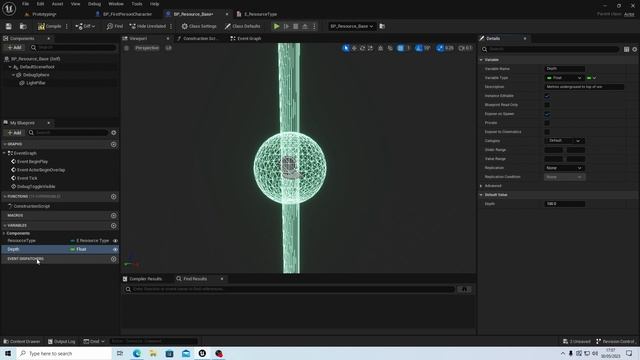Toggle eye visibility for Depth variable
This screenshot has width=640, height=360.
[115, 249]
